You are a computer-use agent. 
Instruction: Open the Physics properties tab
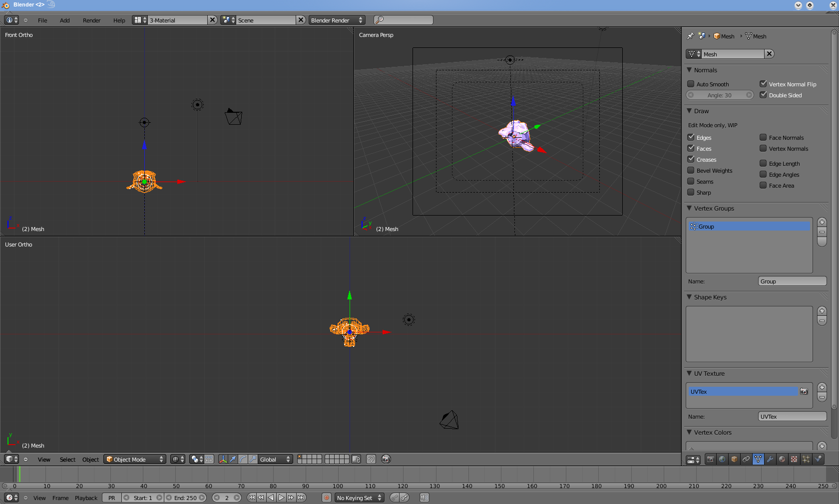[x=818, y=459]
